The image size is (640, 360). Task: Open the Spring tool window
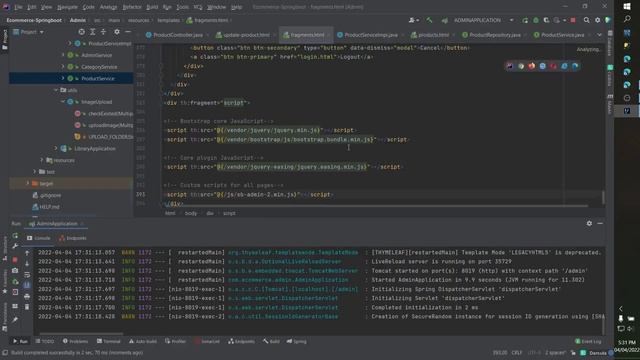[297, 341]
